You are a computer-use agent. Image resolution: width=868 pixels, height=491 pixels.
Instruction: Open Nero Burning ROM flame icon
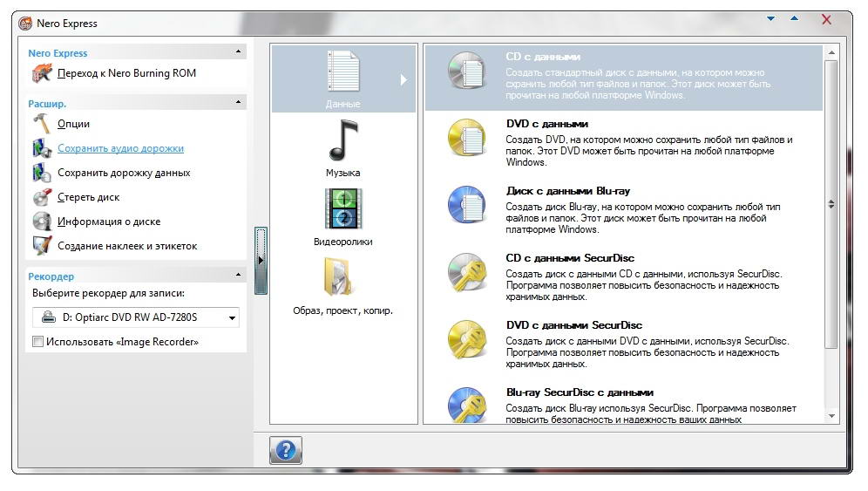pyautogui.click(x=42, y=73)
